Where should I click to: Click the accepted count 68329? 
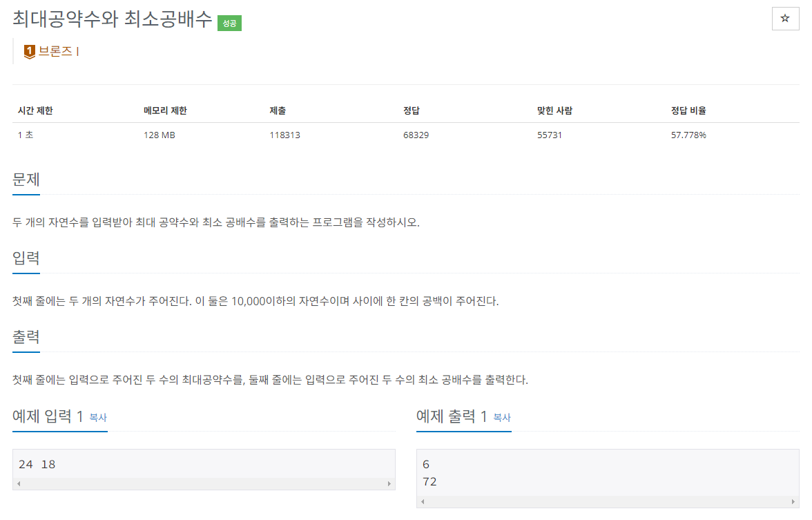tap(416, 135)
